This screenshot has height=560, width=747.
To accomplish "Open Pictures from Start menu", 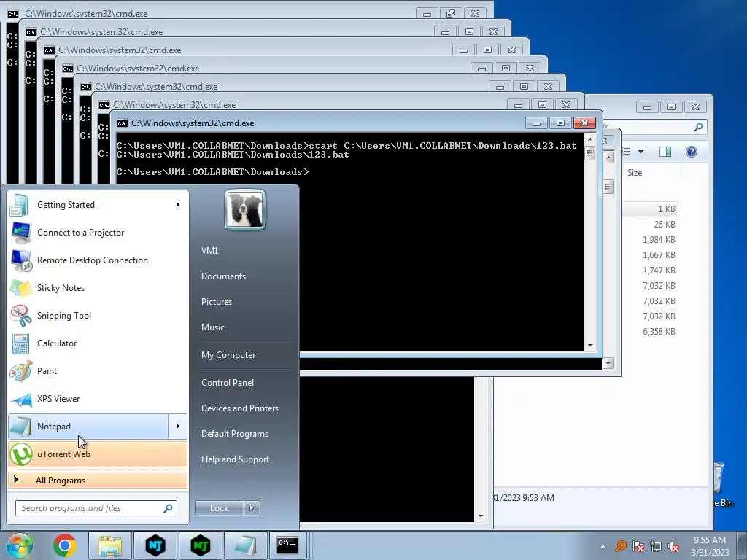I will tap(217, 302).
